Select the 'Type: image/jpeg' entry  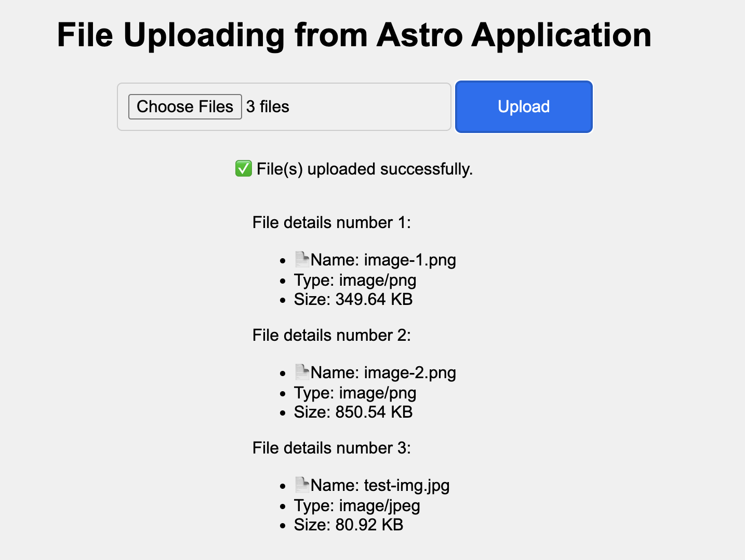point(357,505)
